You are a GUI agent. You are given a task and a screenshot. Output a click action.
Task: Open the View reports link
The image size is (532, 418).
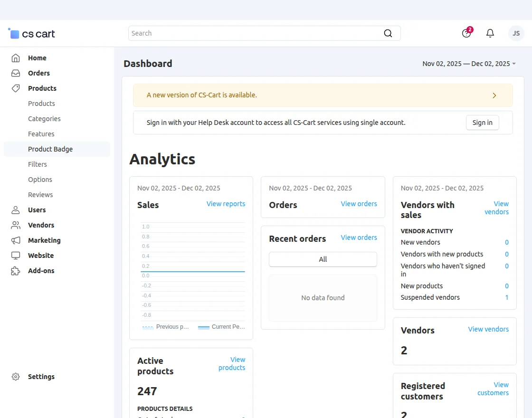point(226,204)
